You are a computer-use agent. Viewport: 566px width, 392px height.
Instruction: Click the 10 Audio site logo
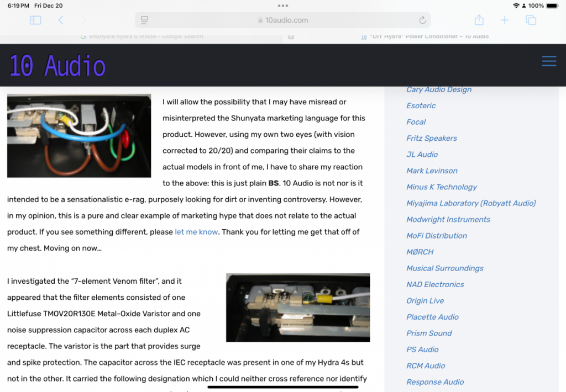[x=57, y=66]
